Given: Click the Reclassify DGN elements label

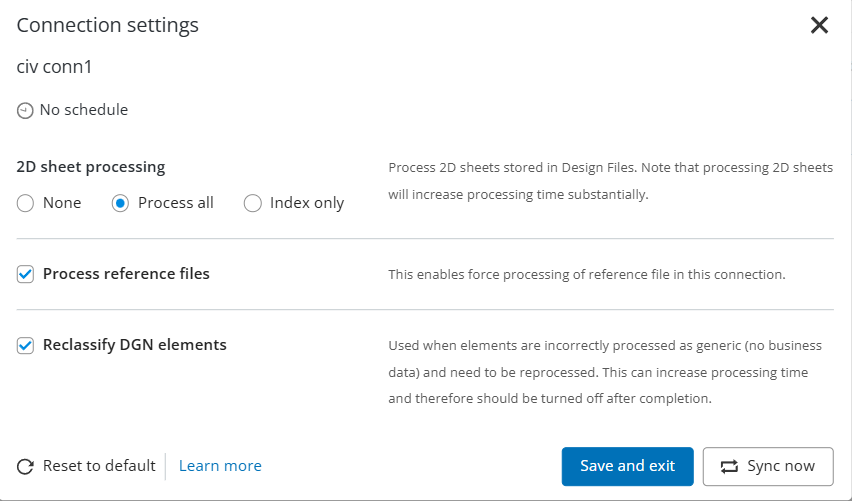Looking at the screenshot, I should [135, 345].
